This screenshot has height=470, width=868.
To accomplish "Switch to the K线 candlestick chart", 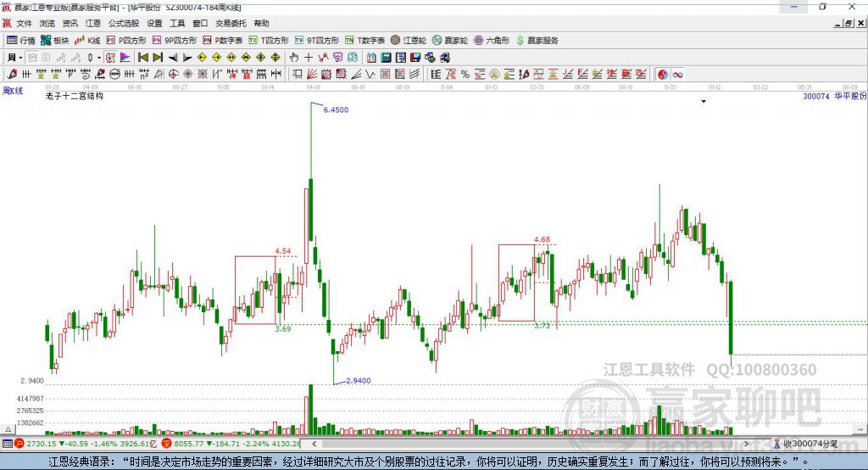I will [87, 41].
